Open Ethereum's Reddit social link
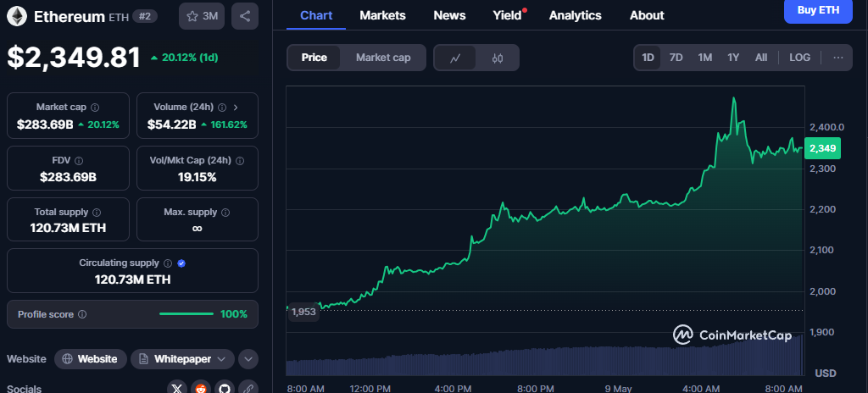 [200, 389]
